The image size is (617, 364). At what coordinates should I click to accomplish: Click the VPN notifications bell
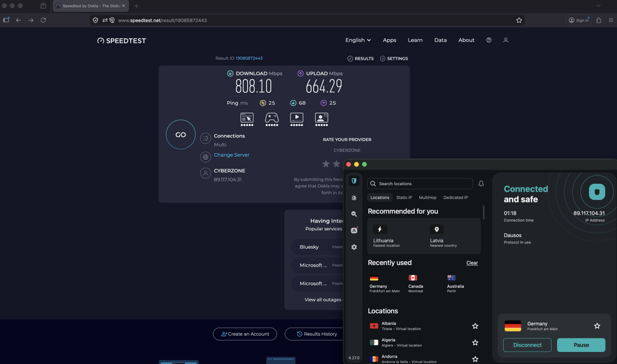click(x=481, y=184)
